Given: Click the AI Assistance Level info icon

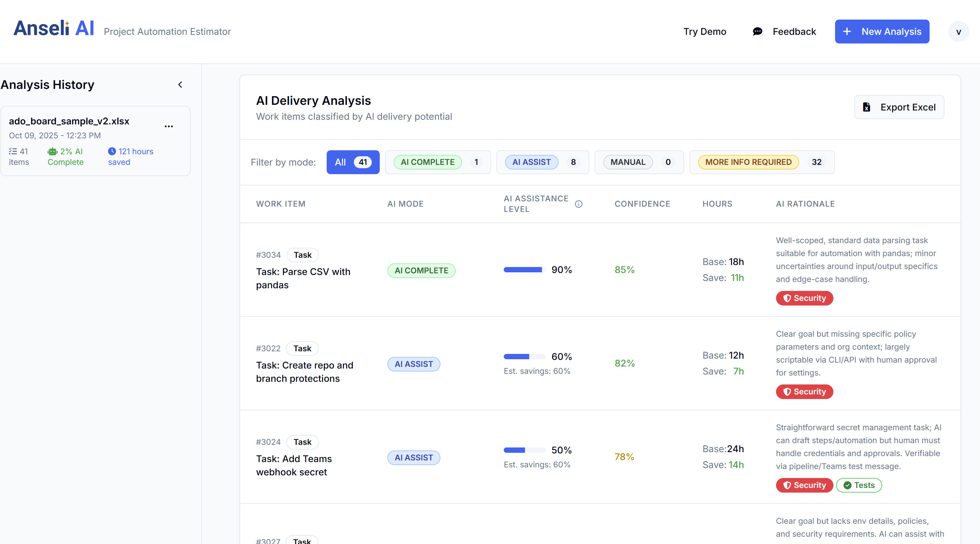Looking at the screenshot, I should [578, 204].
